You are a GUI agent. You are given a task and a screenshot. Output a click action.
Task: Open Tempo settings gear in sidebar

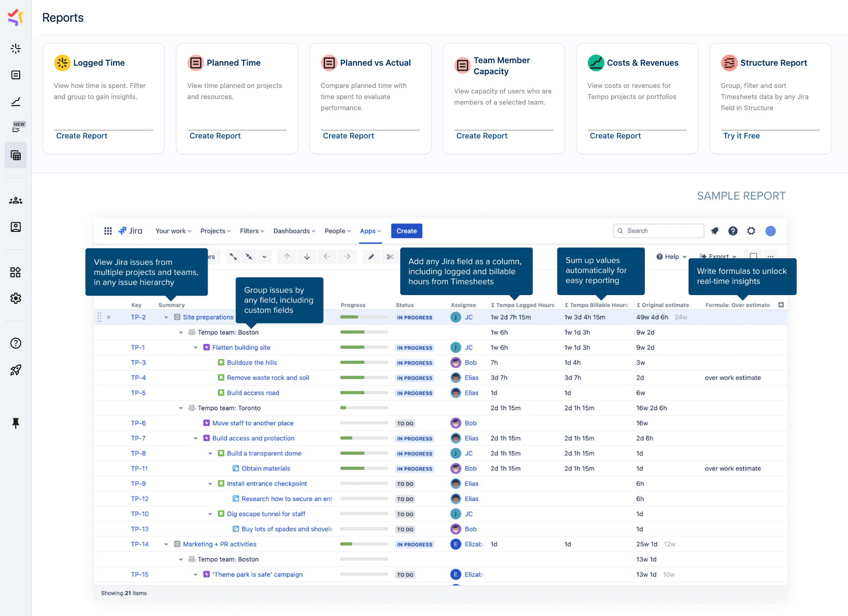coord(16,299)
